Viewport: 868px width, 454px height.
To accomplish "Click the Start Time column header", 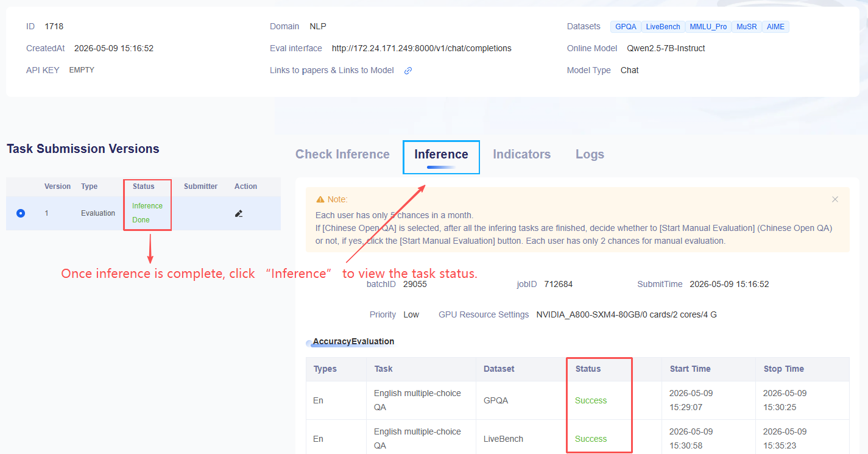I will point(690,369).
